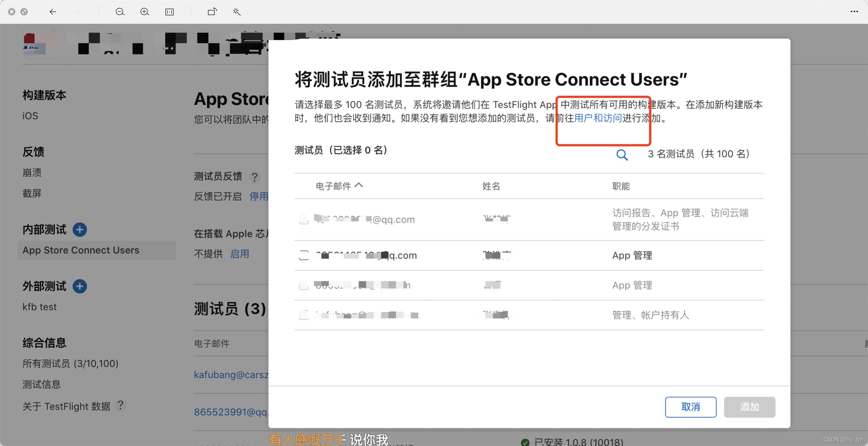This screenshot has width=868, height=446.
Task: Click the 姓名 column header
Action: point(491,186)
